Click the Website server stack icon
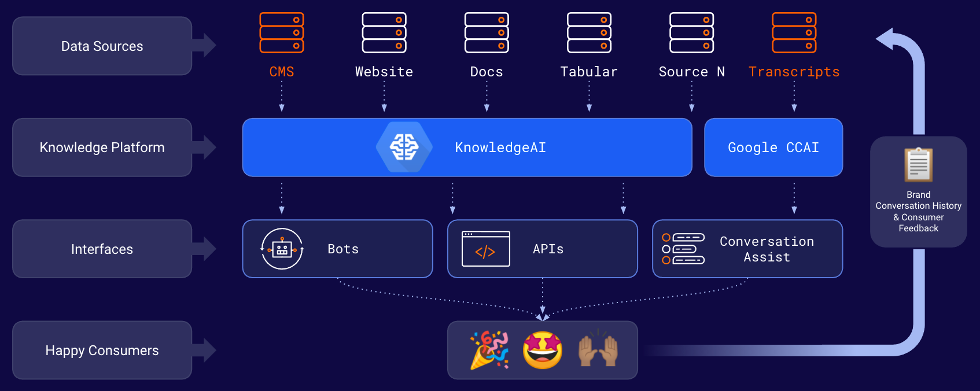Image resolution: width=980 pixels, height=391 pixels. (384, 33)
